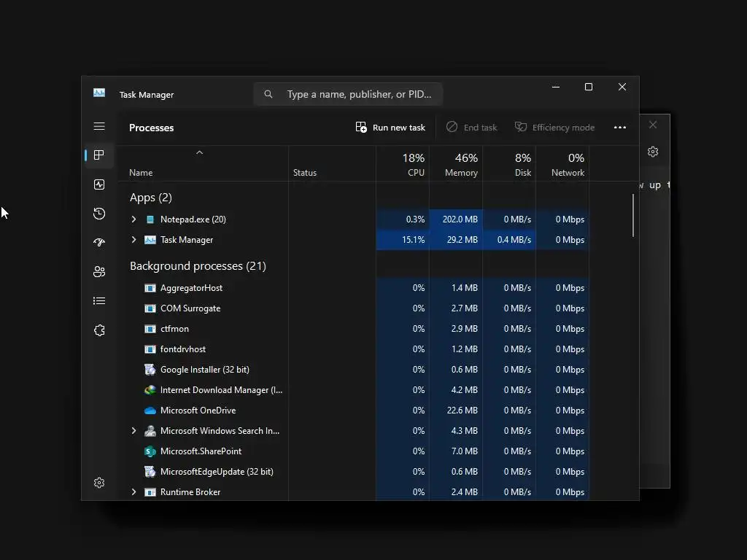This screenshot has height=560, width=747.
Task: Click the Notepad.exe app icon
Action: coord(150,219)
